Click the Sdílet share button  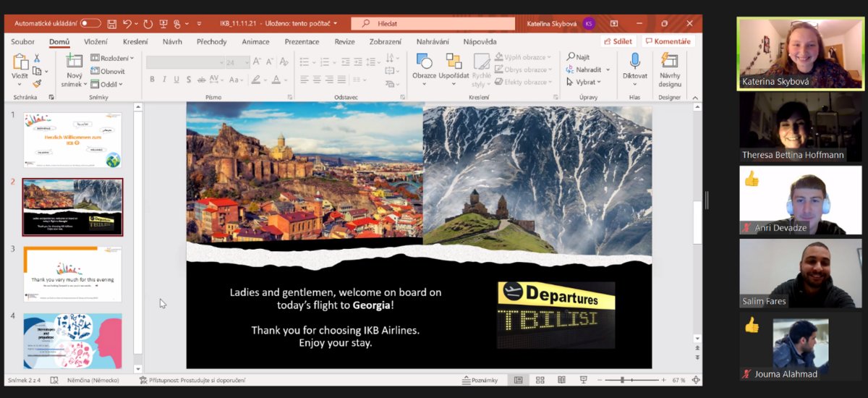pyautogui.click(x=617, y=41)
